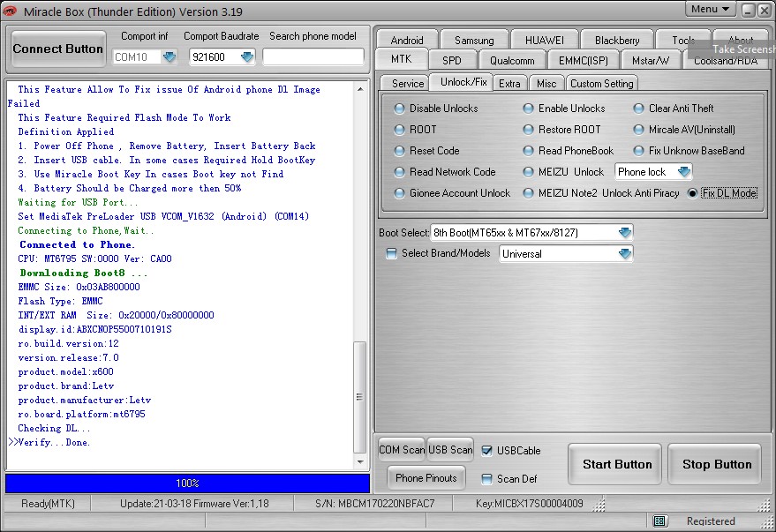This screenshot has height=532, width=776.
Task: Enable the Scan Def checkbox
Action: [x=487, y=478]
